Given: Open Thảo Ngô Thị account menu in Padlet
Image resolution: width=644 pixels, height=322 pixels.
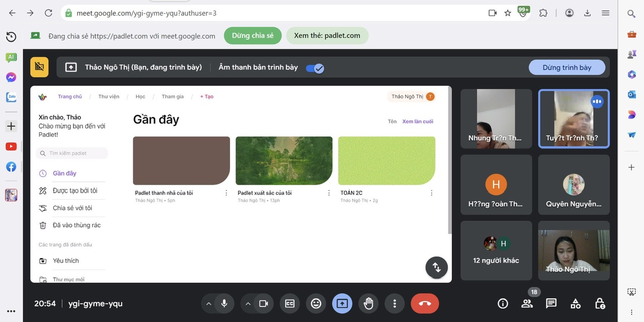Looking at the screenshot, I should click(x=411, y=97).
